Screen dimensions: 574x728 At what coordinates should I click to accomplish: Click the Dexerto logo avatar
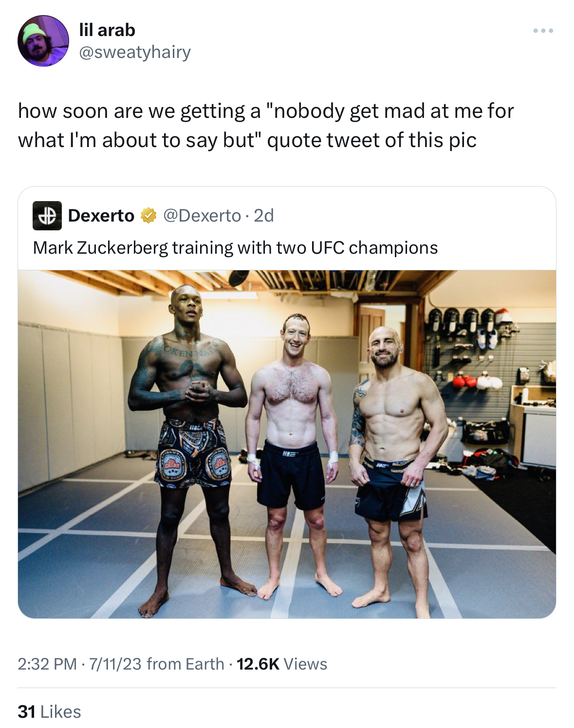tap(47, 215)
